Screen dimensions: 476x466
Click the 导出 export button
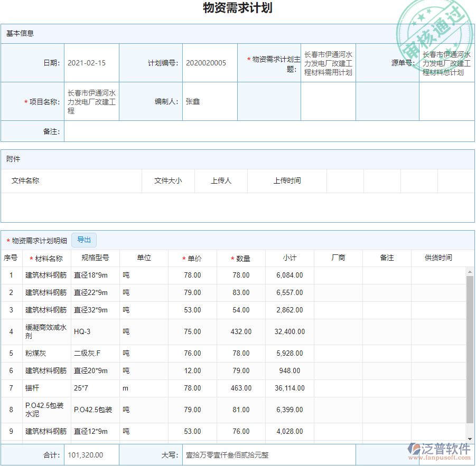(83, 240)
